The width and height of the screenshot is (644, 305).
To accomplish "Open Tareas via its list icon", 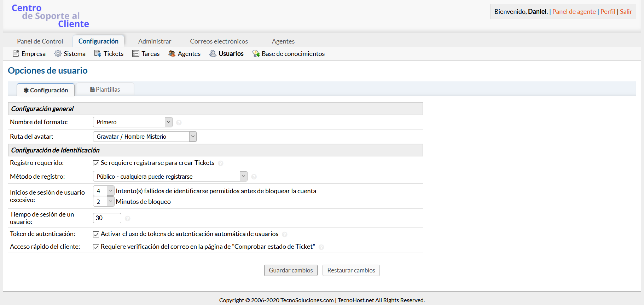I will 136,53.
